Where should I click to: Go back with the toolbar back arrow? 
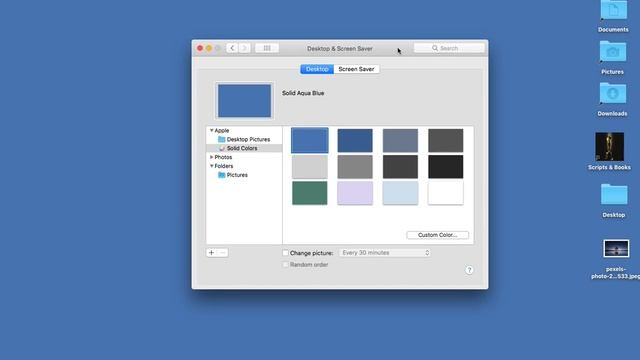232,48
